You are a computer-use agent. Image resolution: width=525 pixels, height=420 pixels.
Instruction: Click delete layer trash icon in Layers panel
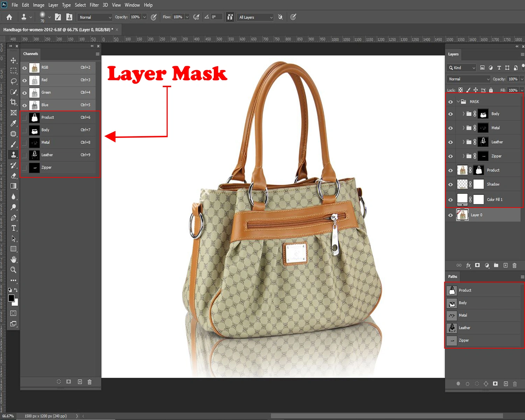tap(514, 265)
